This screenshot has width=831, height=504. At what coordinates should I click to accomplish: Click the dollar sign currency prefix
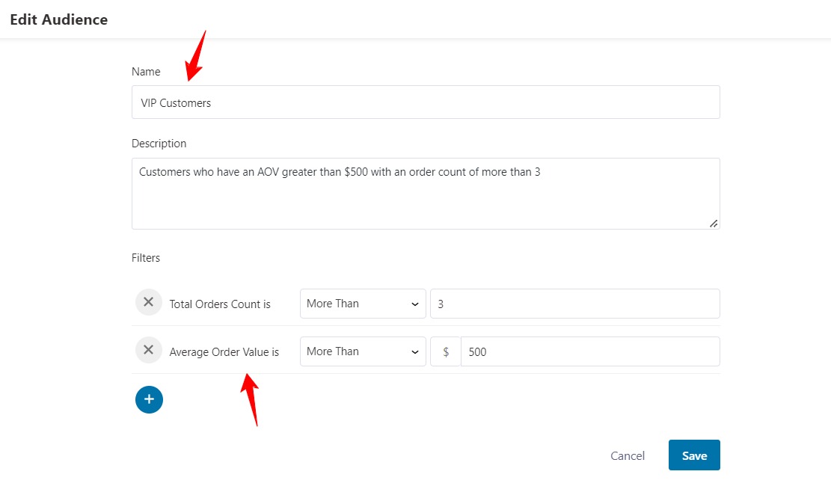[446, 351]
